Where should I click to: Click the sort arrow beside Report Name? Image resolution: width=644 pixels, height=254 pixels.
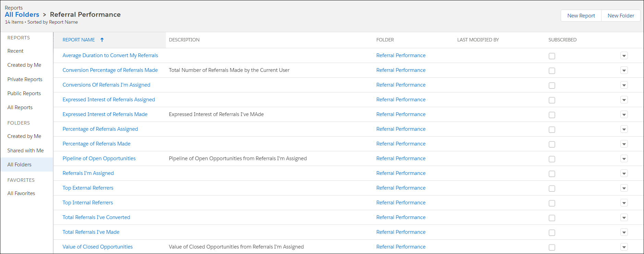(102, 40)
